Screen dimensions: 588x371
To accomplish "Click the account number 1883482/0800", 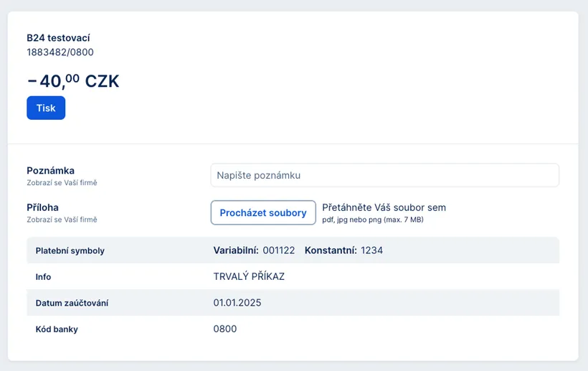I will coord(60,52).
